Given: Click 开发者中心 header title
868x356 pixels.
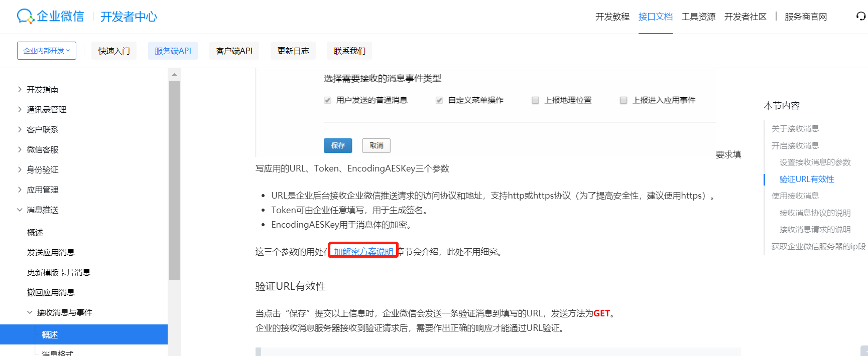Looking at the screenshot, I should [129, 17].
